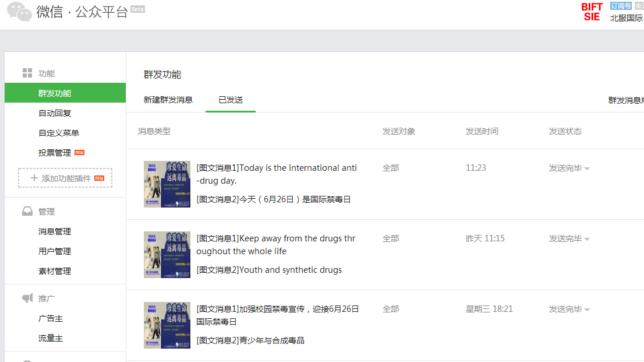This screenshot has height=362, width=644.
Task: Select the 已发送 tab
Action: click(231, 100)
